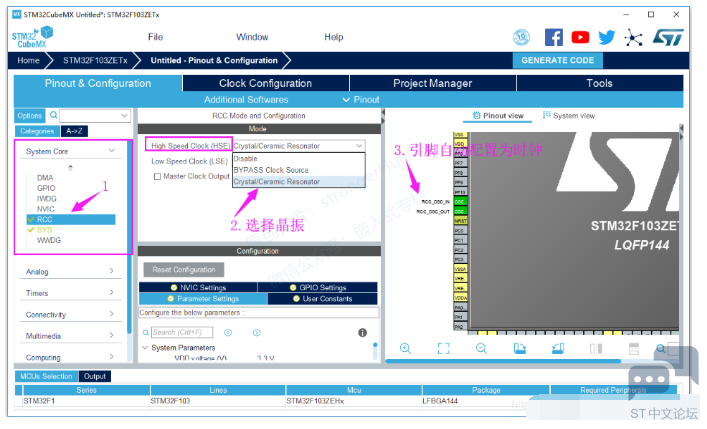Open the category search combo box arrow

point(124,115)
